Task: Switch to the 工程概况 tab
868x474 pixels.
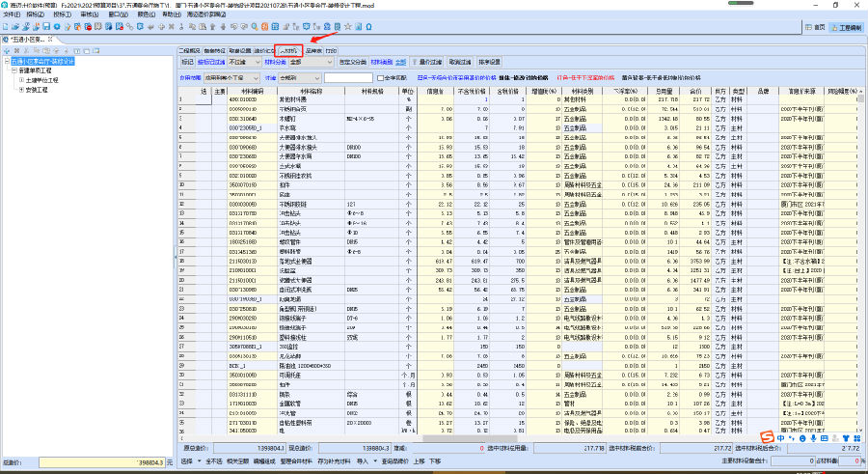Action: 189,50
